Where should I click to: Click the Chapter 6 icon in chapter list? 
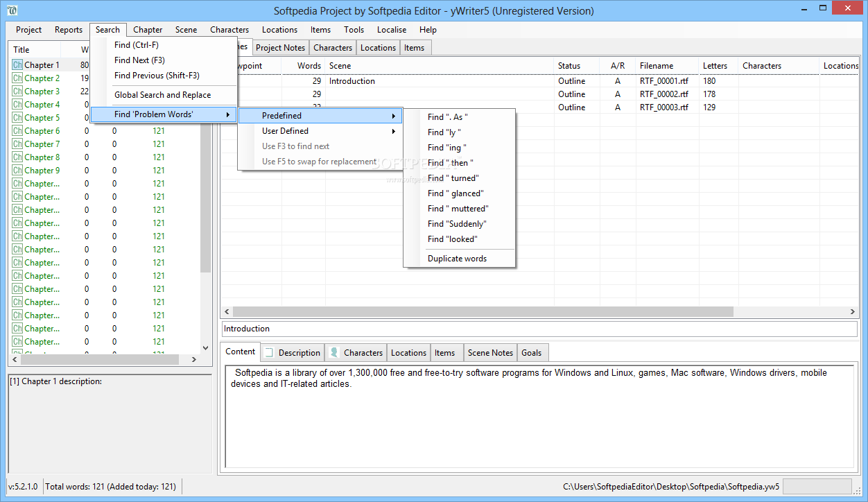click(x=17, y=131)
